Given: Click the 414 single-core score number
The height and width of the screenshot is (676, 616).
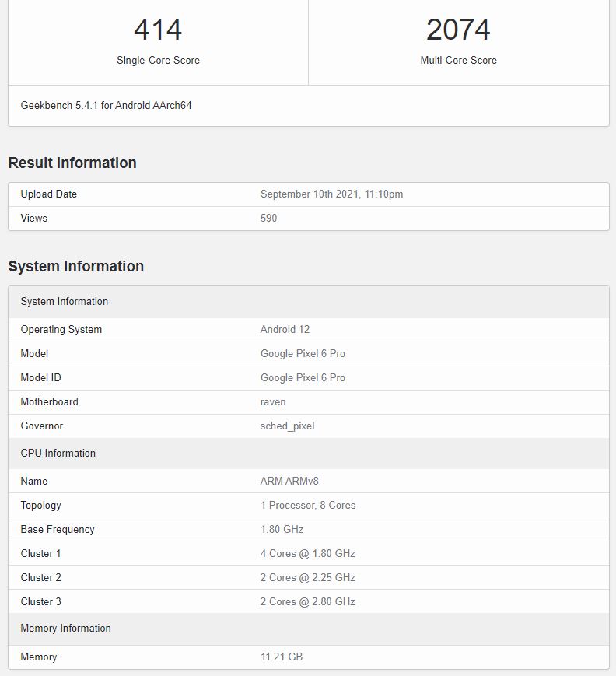Looking at the screenshot, I should click(x=158, y=30).
